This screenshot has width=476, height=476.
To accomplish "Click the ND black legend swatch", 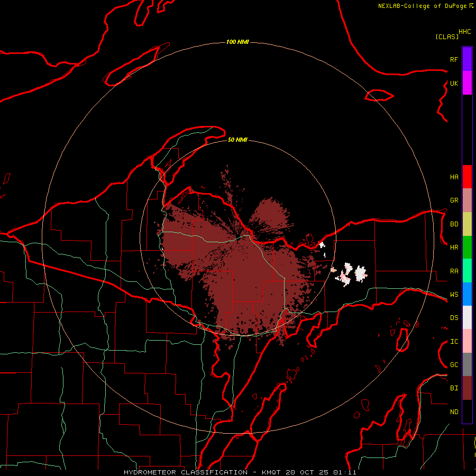I will click(467, 411).
